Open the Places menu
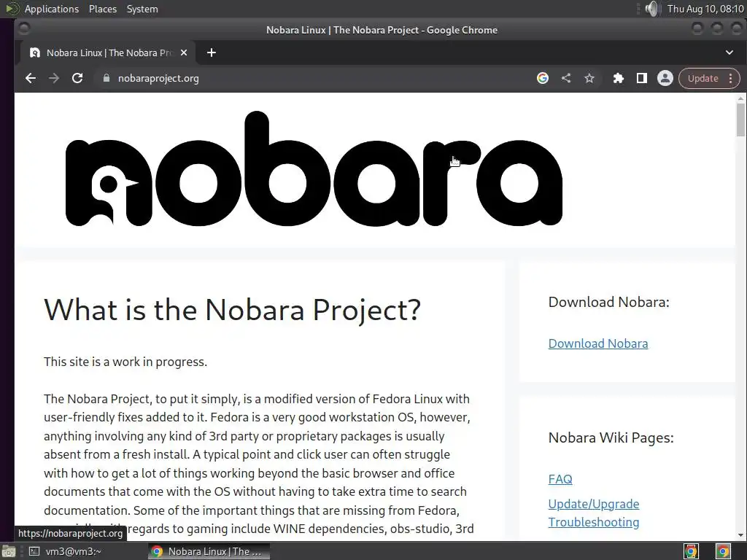The height and width of the screenshot is (560, 747). tap(102, 9)
